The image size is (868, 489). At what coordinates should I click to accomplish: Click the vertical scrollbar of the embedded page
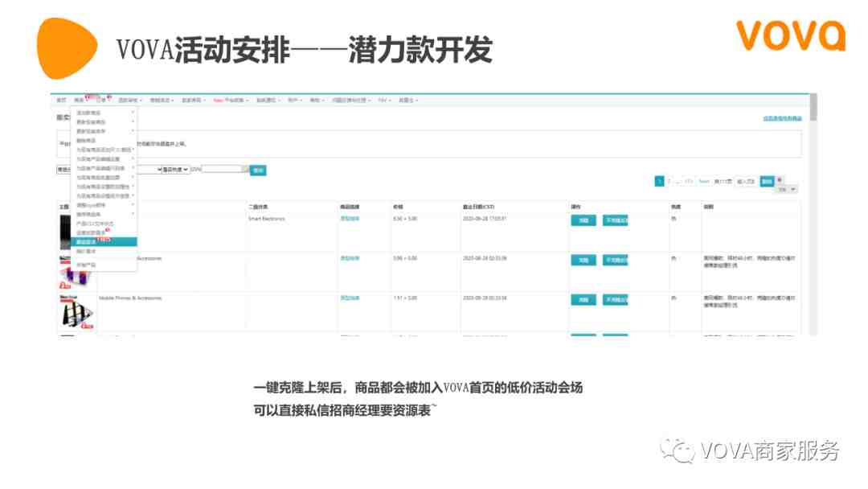coord(813,214)
